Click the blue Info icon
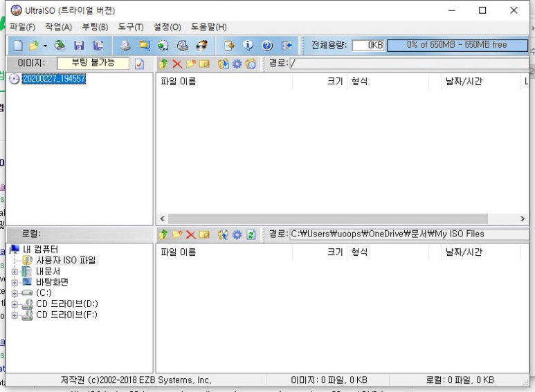The width and height of the screenshot is (535, 392). tap(248, 46)
